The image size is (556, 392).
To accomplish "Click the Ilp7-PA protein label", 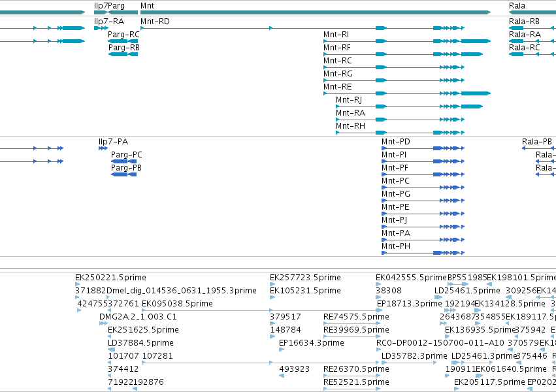I will [x=113, y=142].
